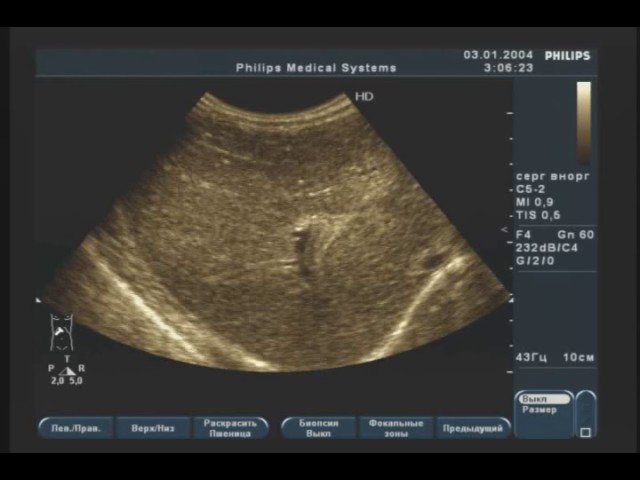
Task: Click the "MI 0,9" value
Action: pyautogui.click(x=535, y=202)
